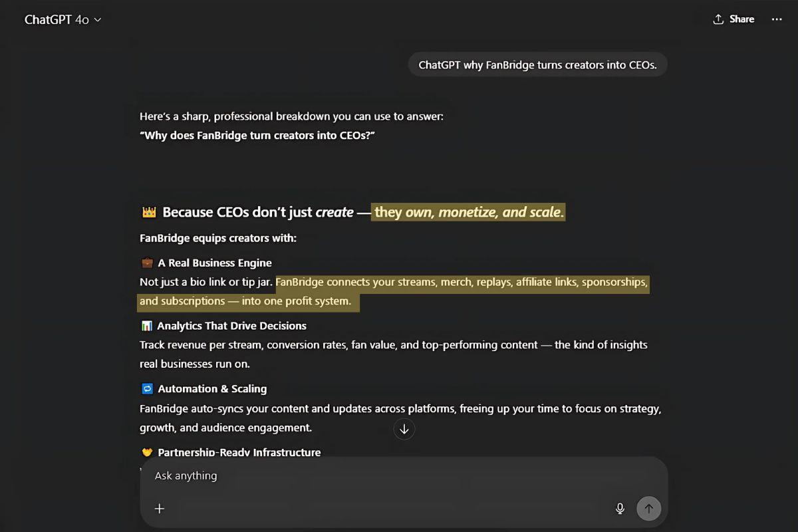
Task: Start dictation with the microphone icon
Action: pos(620,509)
